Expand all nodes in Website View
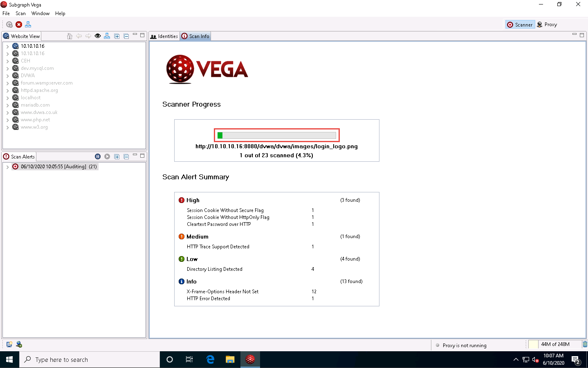 pyautogui.click(x=117, y=36)
